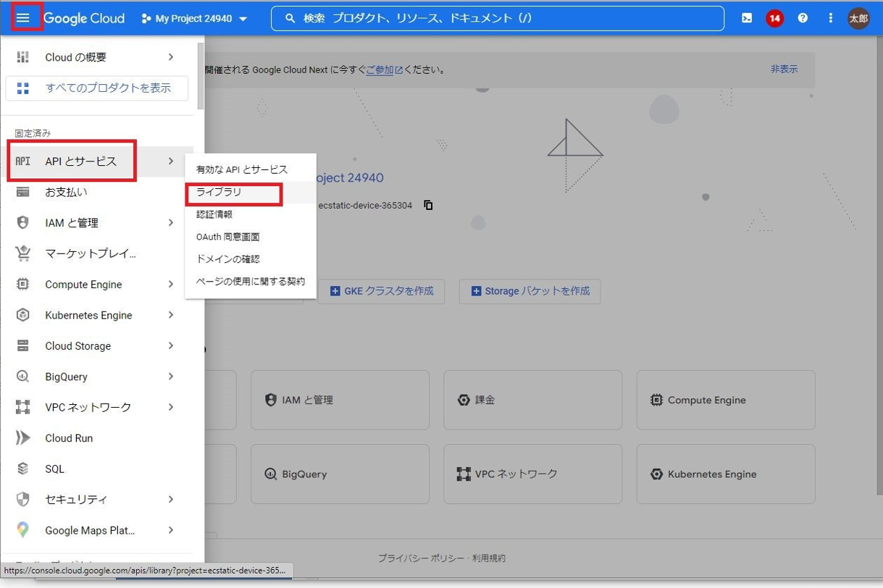Copy the project ID ecstatic-device-365304
The image size is (883, 588).
click(428, 206)
